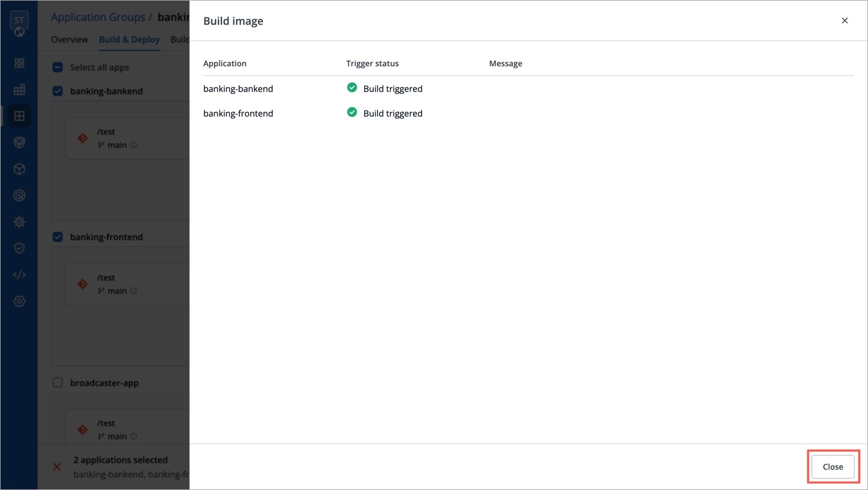Screen dimensions: 868x490
Task: Click the banking-bankend application row in table
Action: point(238,88)
